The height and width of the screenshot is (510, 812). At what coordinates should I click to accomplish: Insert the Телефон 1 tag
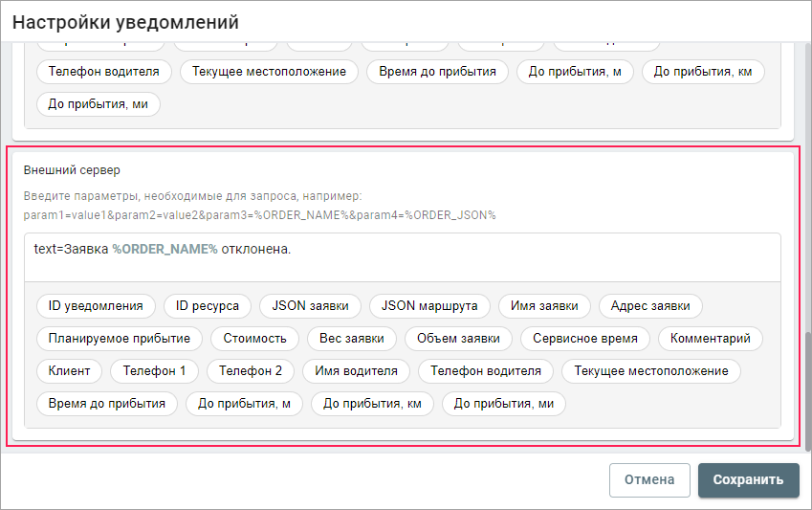[x=155, y=371]
